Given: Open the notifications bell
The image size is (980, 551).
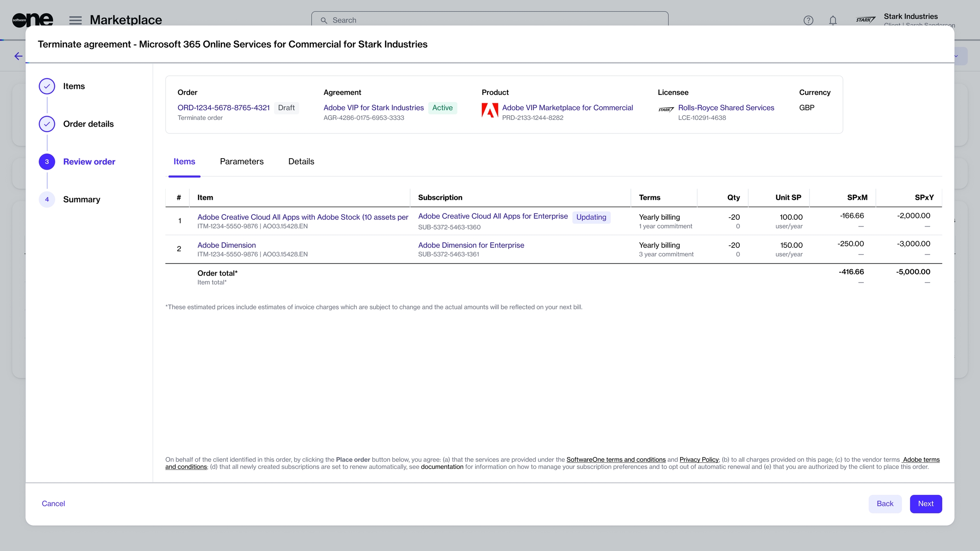Looking at the screenshot, I should pos(833,20).
